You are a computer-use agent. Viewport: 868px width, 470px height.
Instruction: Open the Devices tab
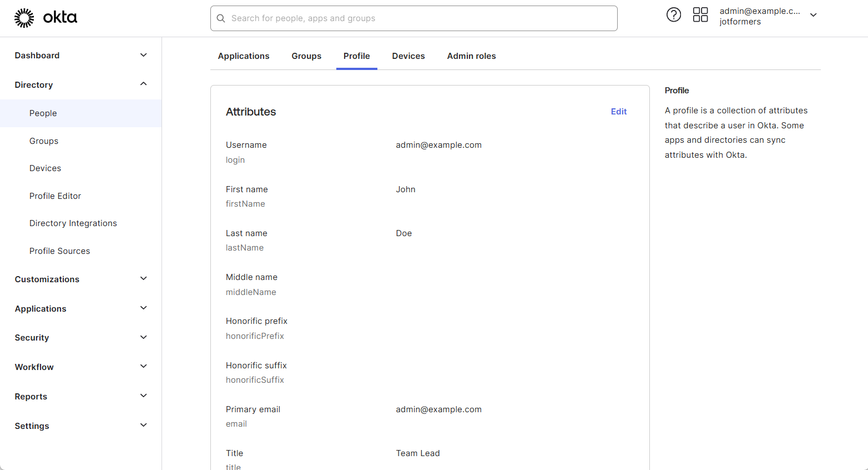point(408,56)
